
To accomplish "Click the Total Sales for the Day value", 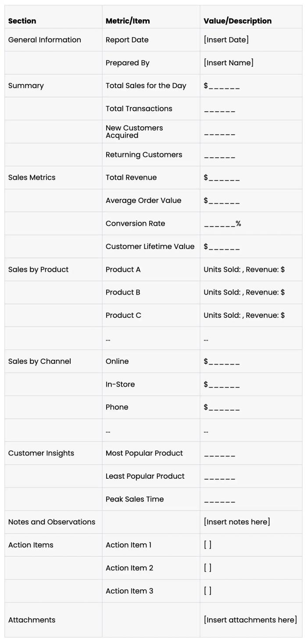I will click(221, 86).
